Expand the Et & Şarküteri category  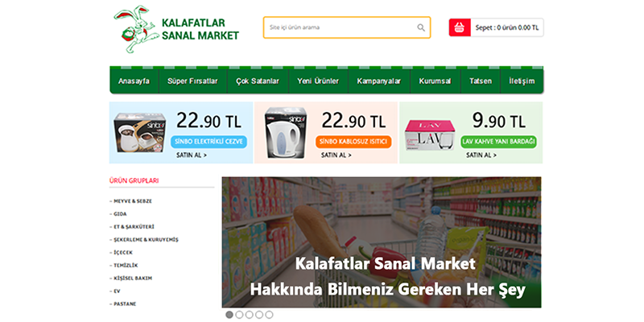(132, 227)
